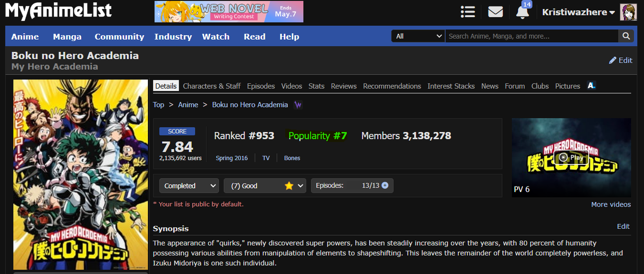Screen dimensions: 644x274
Task: Click the MyAnimeList logo
Action: pos(58,11)
